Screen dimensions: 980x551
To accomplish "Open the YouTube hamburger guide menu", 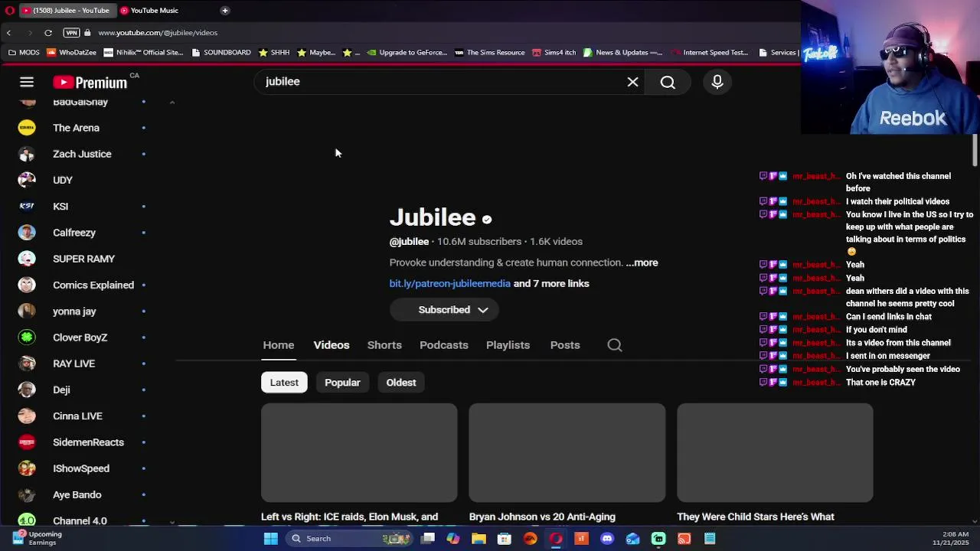I will (27, 82).
